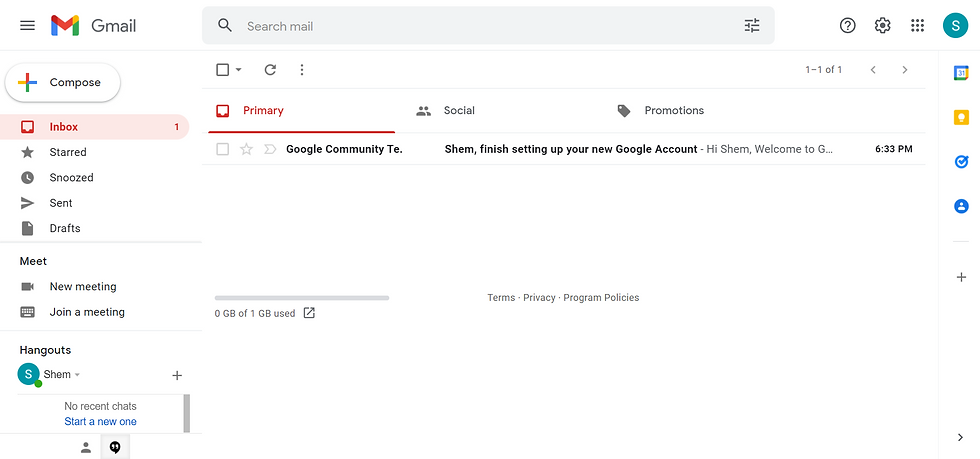980x459 pixels.
Task: Open Shem's Hangouts status dropdown arrow
Action: pyautogui.click(x=78, y=375)
